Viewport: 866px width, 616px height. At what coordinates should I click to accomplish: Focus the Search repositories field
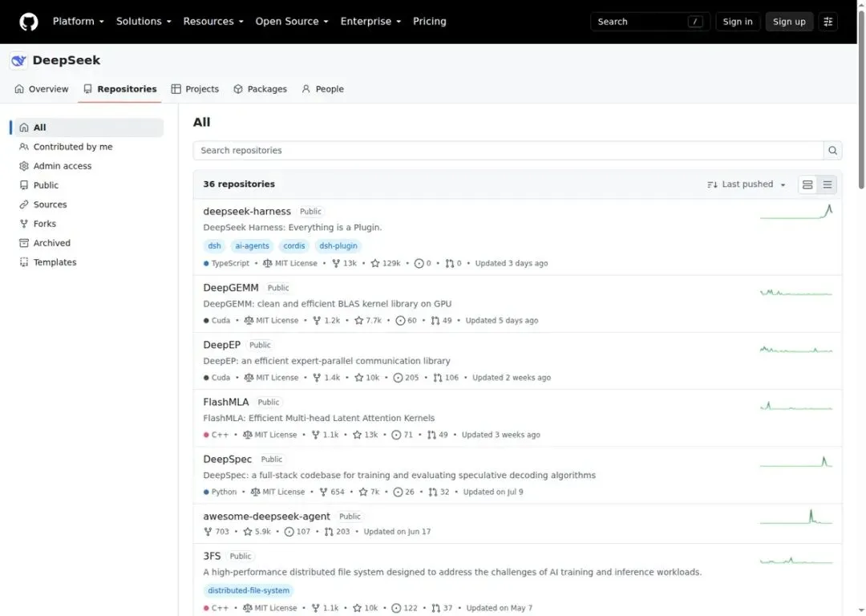(508, 150)
